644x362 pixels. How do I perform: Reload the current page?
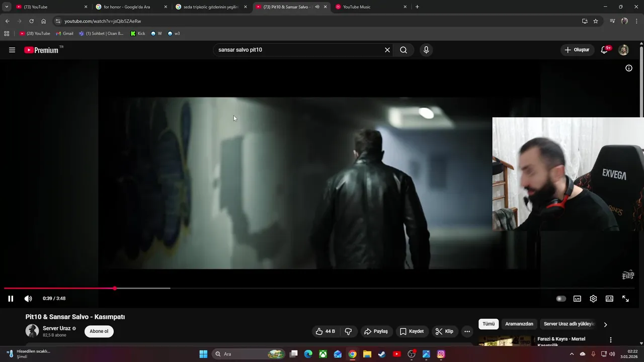pyautogui.click(x=31, y=21)
